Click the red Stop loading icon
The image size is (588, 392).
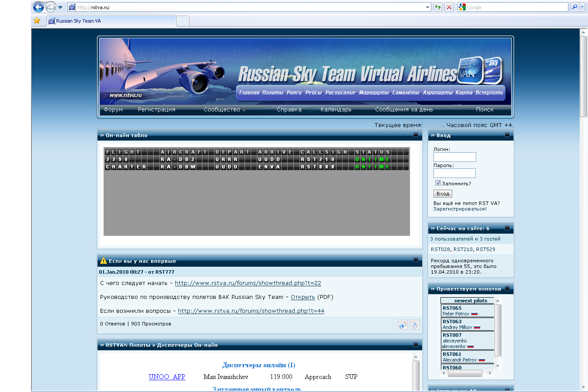tap(449, 7)
